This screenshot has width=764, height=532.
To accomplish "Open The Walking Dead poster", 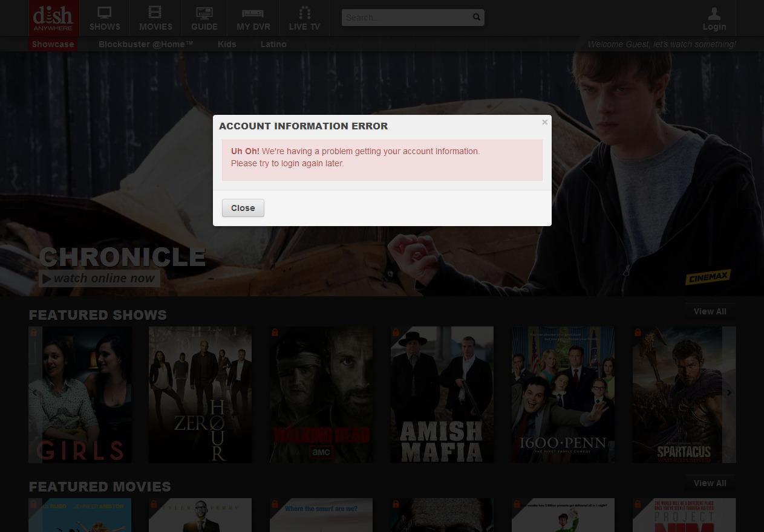I will point(321,395).
